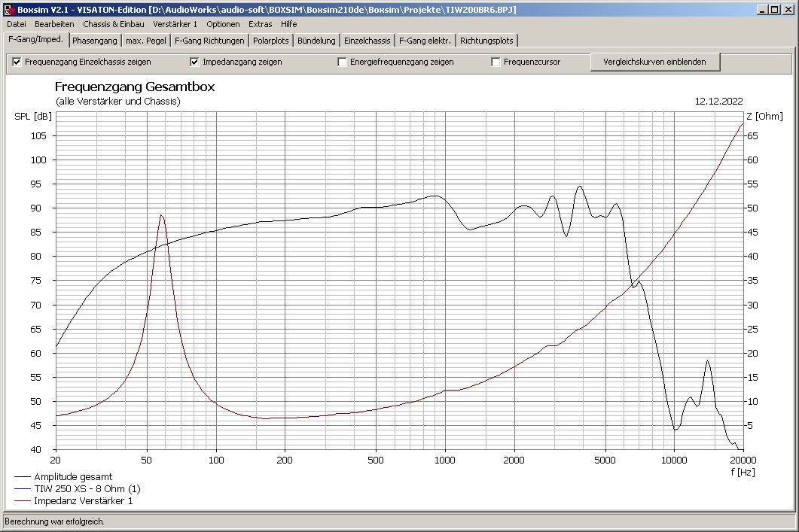Select the F-Gang Richtungen tab
The height and width of the screenshot is (532, 799).
coord(209,41)
